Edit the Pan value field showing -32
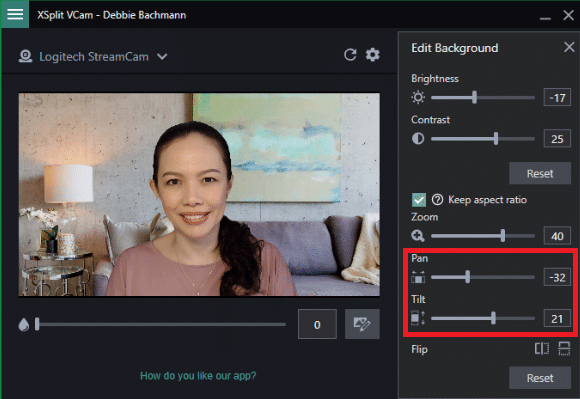The height and width of the screenshot is (399, 580). (557, 277)
